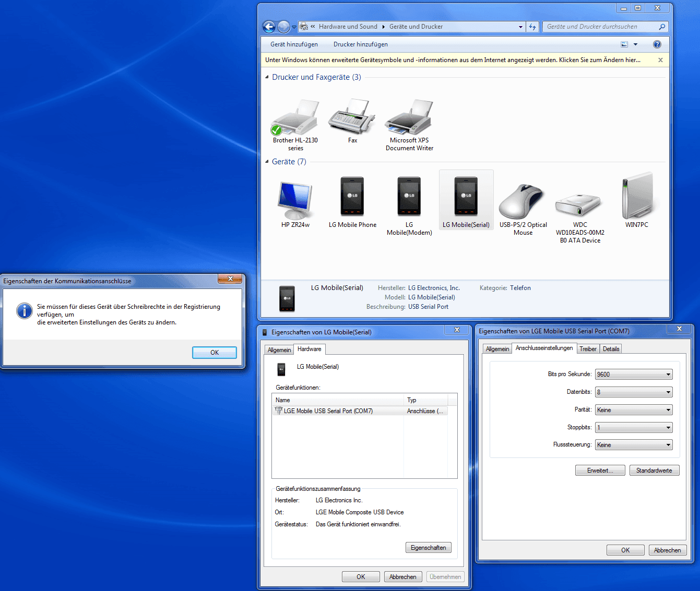This screenshot has width=700, height=591.
Task: Click OK in the registry warning dialog
Action: point(215,353)
